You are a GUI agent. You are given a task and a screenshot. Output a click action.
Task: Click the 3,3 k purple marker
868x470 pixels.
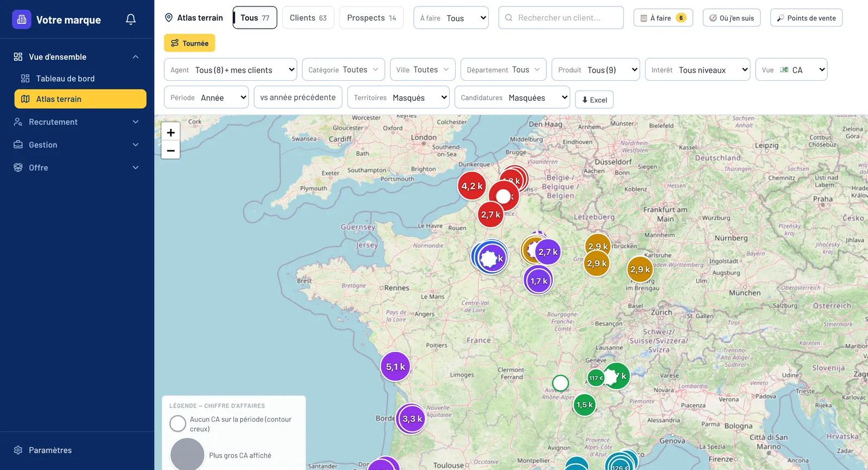tap(411, 419)
